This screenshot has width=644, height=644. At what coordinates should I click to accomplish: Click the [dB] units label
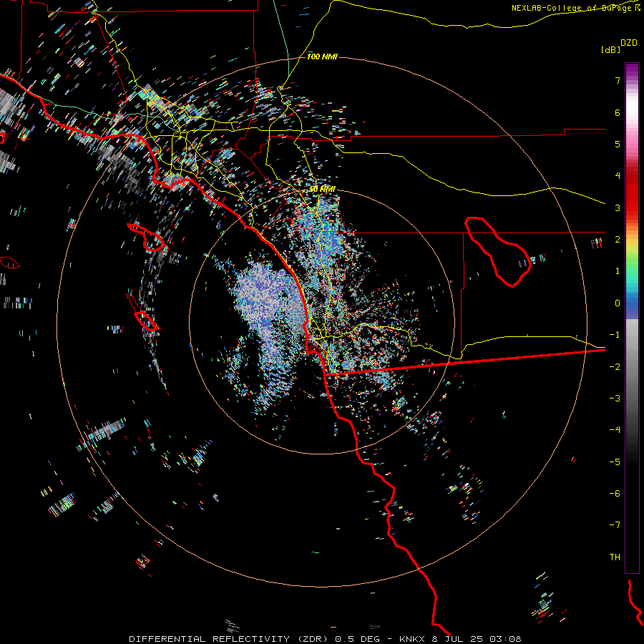pyautogui.click(x=610, y=49)
